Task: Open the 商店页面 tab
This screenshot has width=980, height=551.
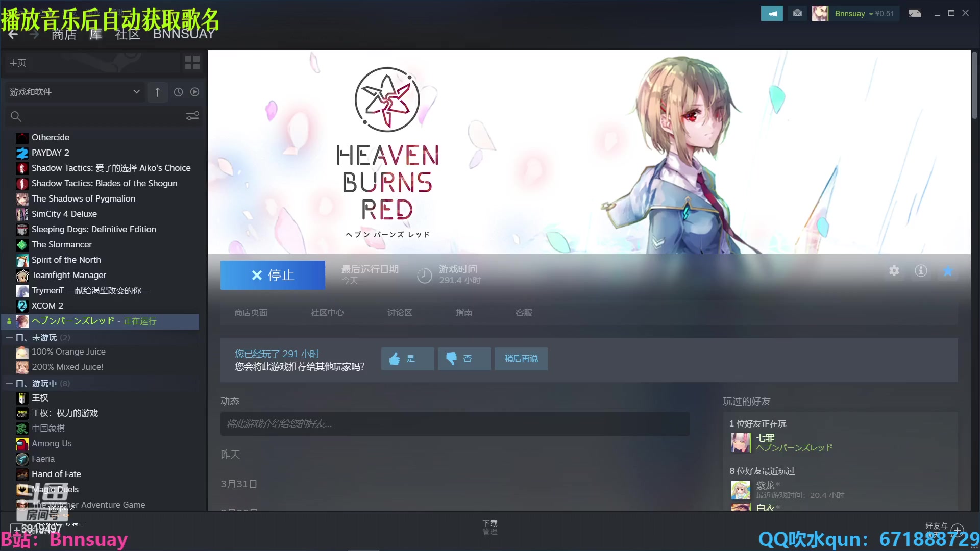Action: (x=251, y=312)
